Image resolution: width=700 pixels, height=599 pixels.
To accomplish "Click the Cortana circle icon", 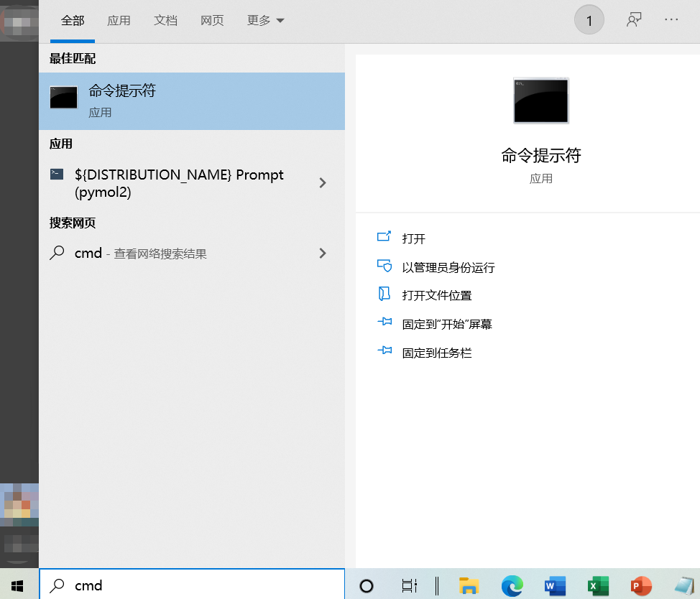I will tap(367, 586).
